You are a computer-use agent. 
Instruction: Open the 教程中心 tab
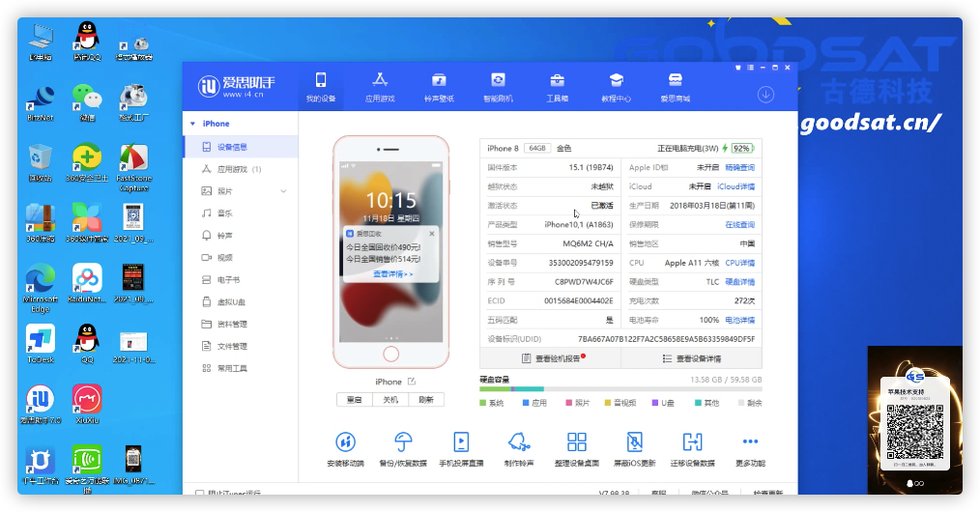617,87
